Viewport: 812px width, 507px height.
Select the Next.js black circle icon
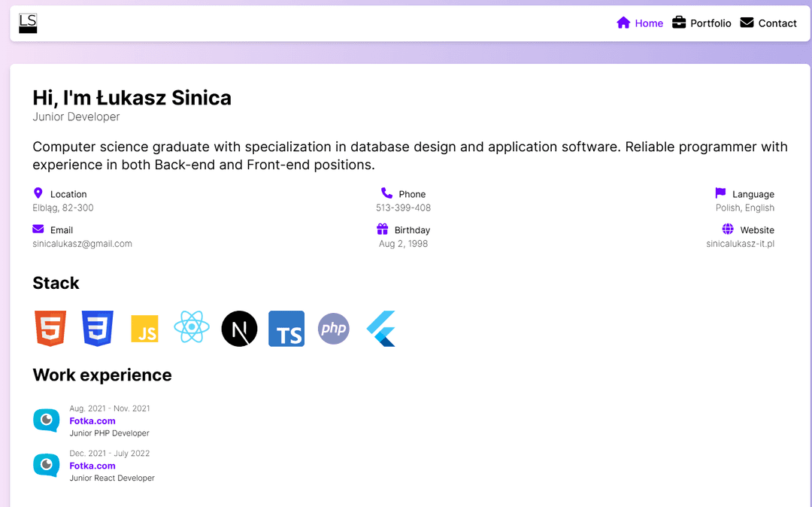[239, 329]
